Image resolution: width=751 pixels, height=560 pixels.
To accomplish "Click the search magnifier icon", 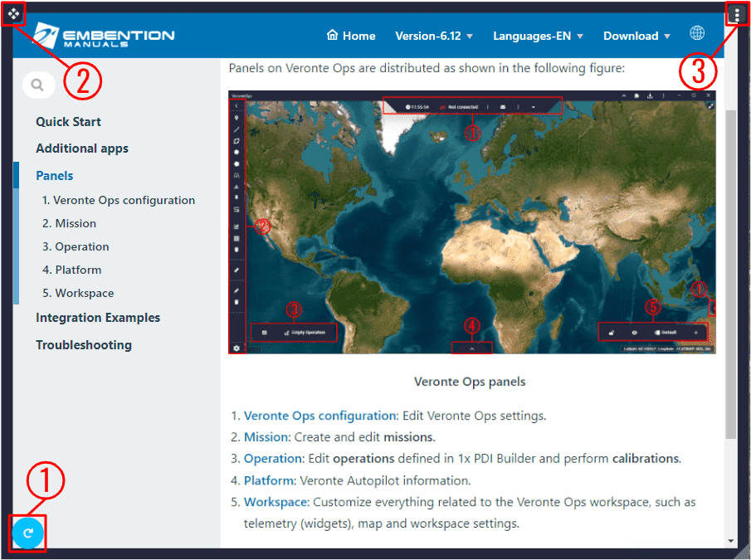I will (37, 85).
